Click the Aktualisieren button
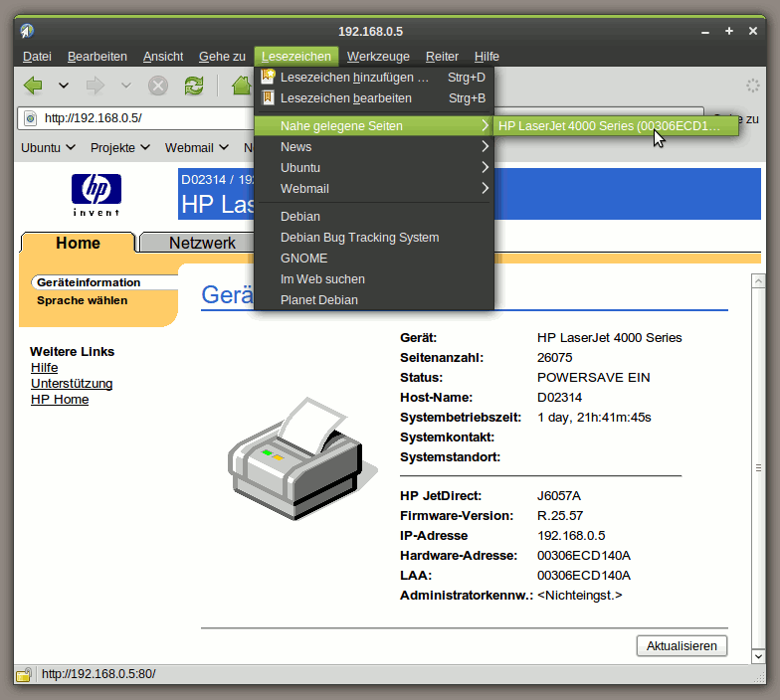This screenshot has height=700, width=780. coord(682,646)
